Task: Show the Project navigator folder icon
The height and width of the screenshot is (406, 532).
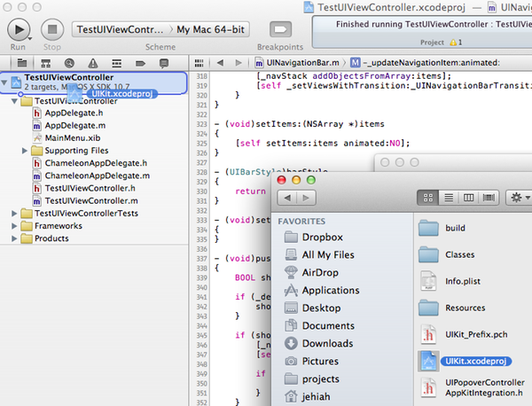Action: tap(22, 63)
